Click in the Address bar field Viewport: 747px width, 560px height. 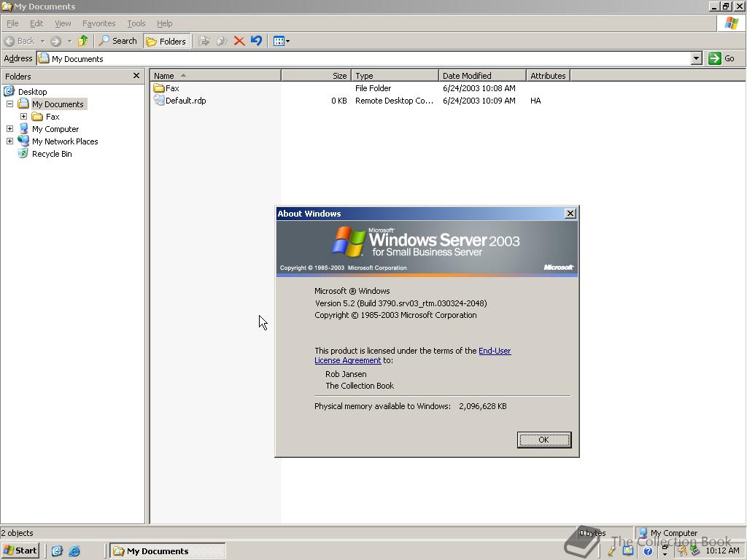click(x=365, y=58)
